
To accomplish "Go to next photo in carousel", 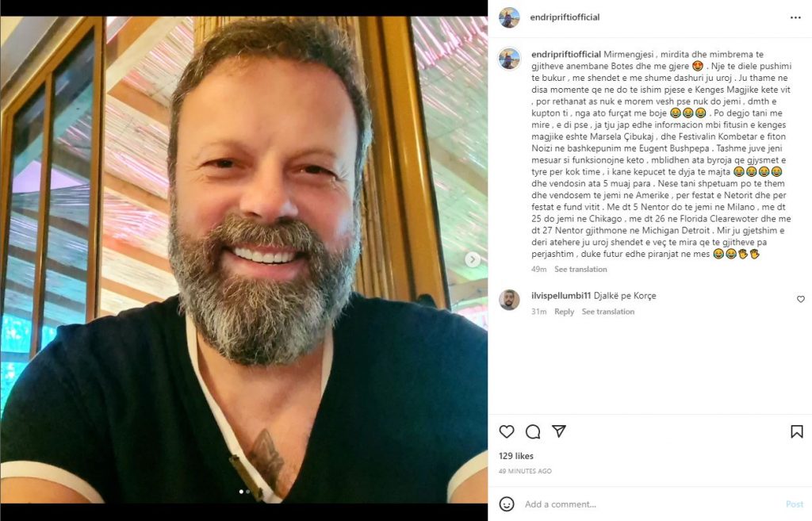I will (x=473, y=259).
